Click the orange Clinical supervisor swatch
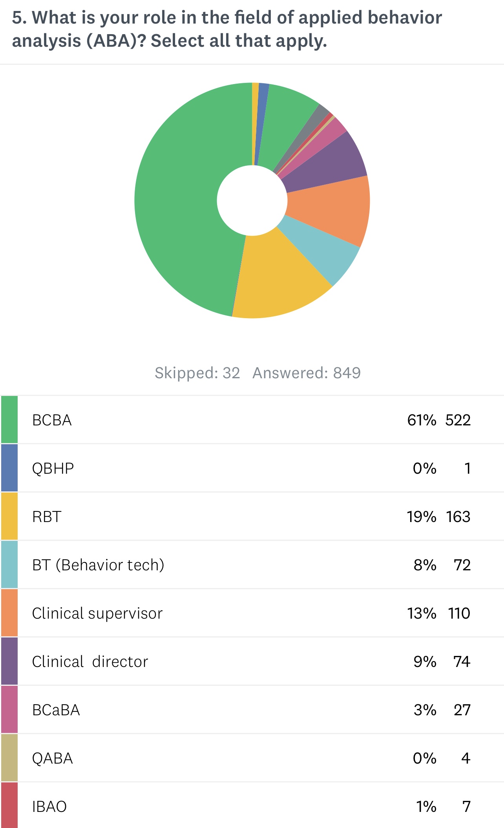Image resolution: width=504 pixels, height=828 pixels. [x=9, y=613]
